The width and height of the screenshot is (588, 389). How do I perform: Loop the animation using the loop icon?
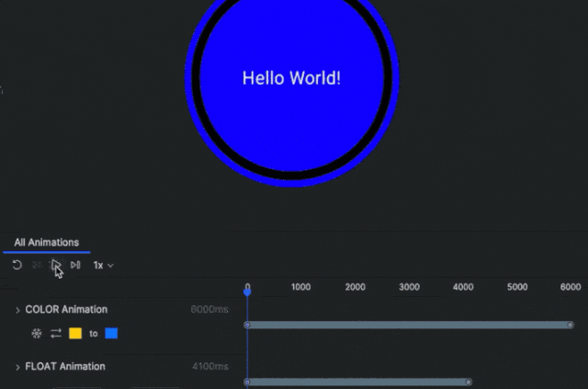point(17,265)
